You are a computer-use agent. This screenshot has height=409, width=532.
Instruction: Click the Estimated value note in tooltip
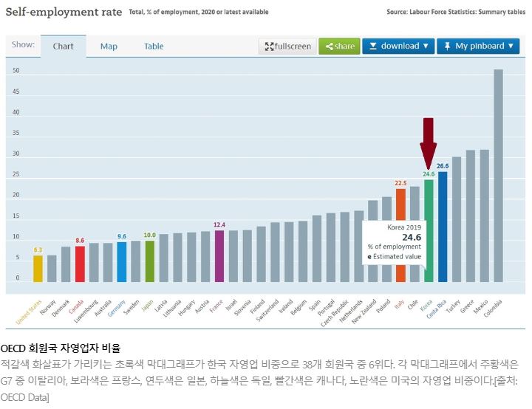395,257
